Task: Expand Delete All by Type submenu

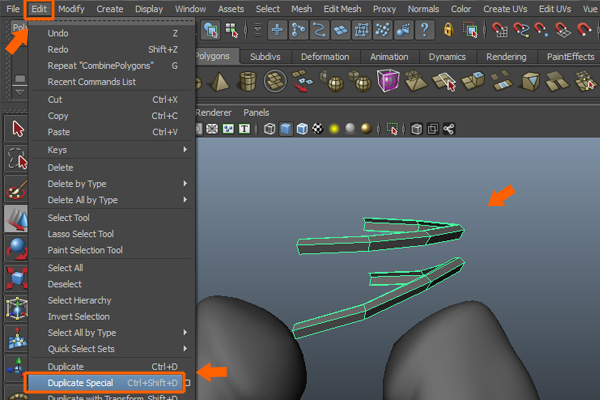Action: pyautogui.click(x=112, y=200)
